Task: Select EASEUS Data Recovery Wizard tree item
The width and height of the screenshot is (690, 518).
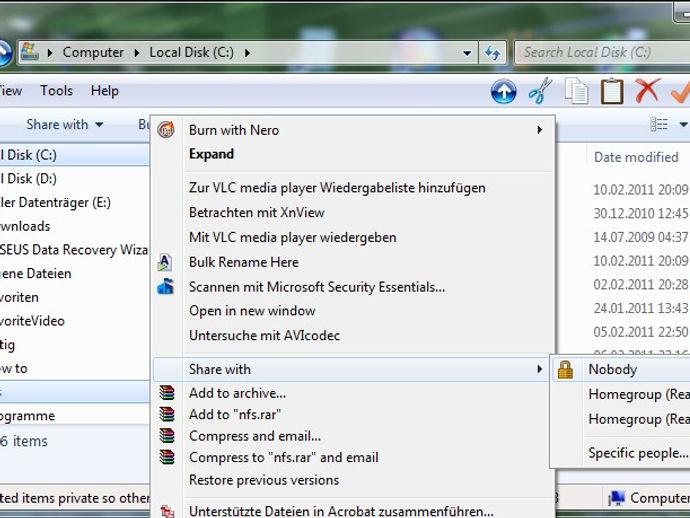Action: click(x=74, y=250)
